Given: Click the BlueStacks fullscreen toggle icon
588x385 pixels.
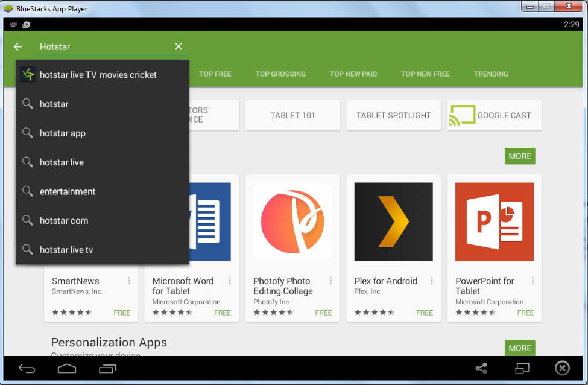Looking at the screenshot, I should pyautogui.click(x=522, y=369).
